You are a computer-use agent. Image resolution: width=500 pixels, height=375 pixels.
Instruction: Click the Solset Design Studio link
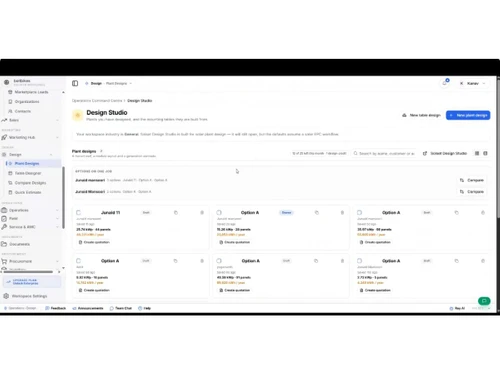(x=445, y=153)
